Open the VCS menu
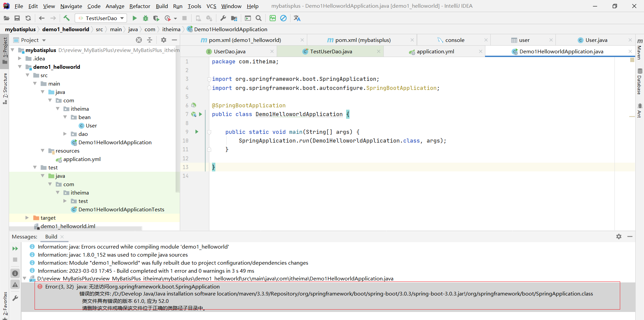Screen dimensions: 644x320 211,6
